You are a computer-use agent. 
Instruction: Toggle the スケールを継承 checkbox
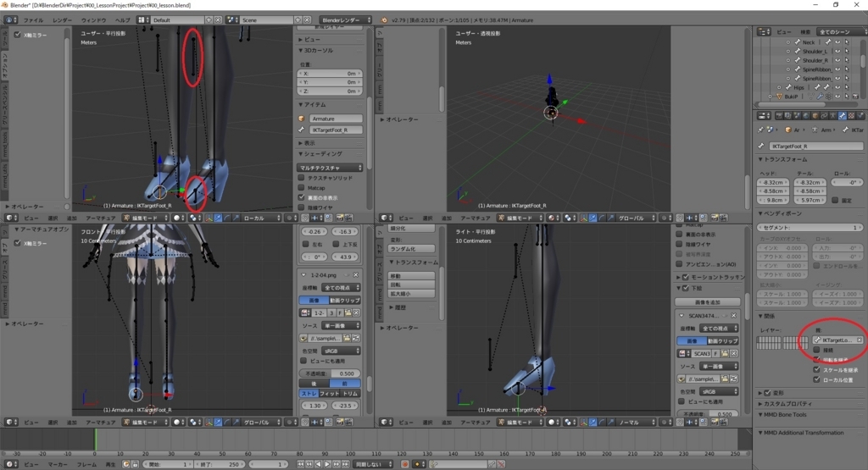tap(816, 370)
